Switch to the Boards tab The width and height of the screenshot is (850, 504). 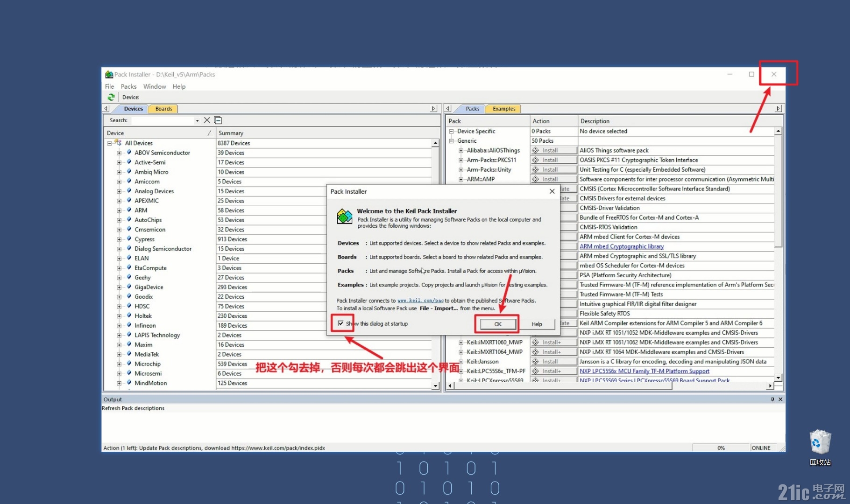point(163,109)
